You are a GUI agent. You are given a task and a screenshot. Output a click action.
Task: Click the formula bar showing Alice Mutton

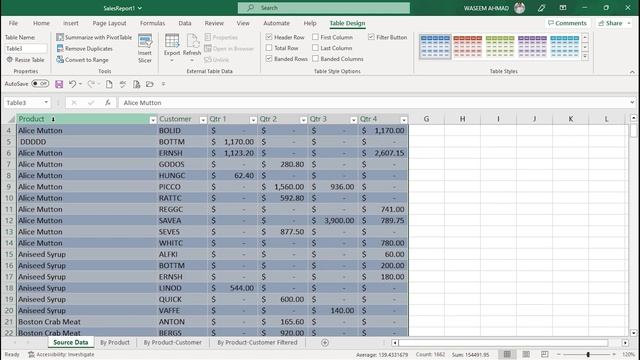[x=373, y=103]
